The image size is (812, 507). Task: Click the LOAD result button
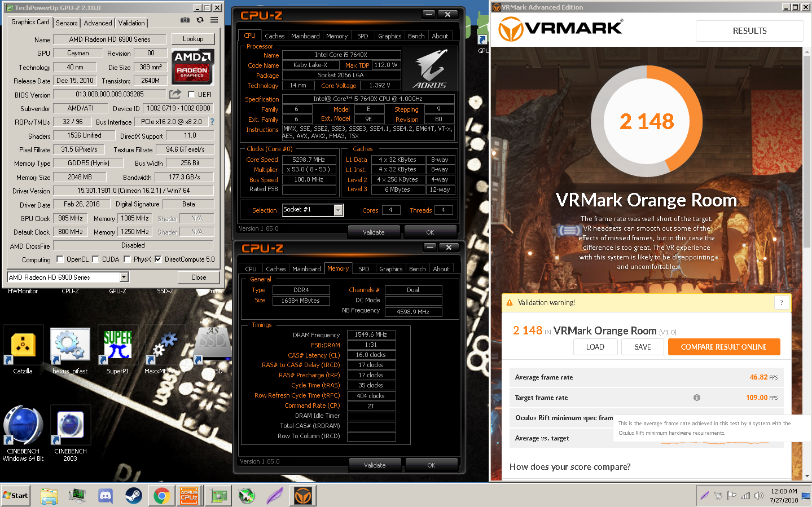click(x=595, y=347)
